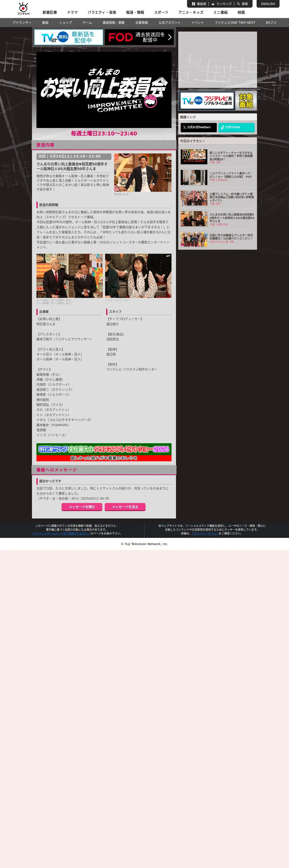The width and height of the screenshot is (289, 868).
Task: Open フジテレビONE TWO NEXT link
Action: pos(235,23)
